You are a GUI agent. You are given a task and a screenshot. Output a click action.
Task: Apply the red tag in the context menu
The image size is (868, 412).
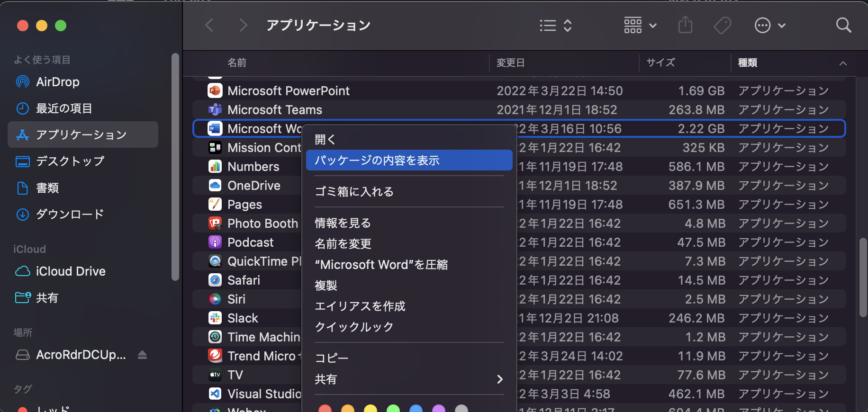pyautogui.click(x=325, y=409)
